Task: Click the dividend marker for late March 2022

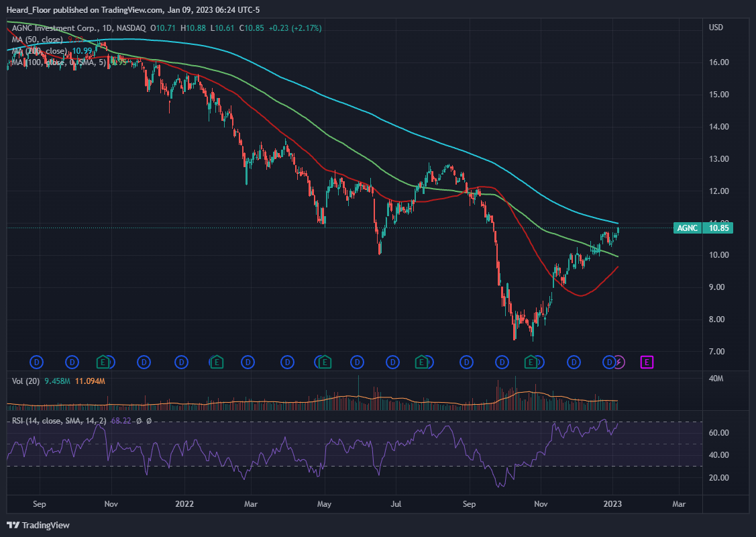Action: coord(287,362)
